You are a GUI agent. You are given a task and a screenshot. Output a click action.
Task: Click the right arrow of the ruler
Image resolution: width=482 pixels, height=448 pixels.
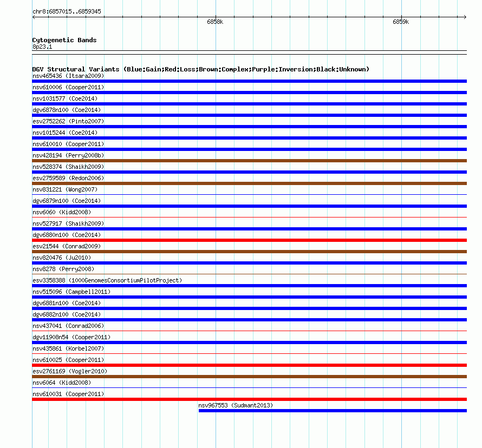[465, 17]
